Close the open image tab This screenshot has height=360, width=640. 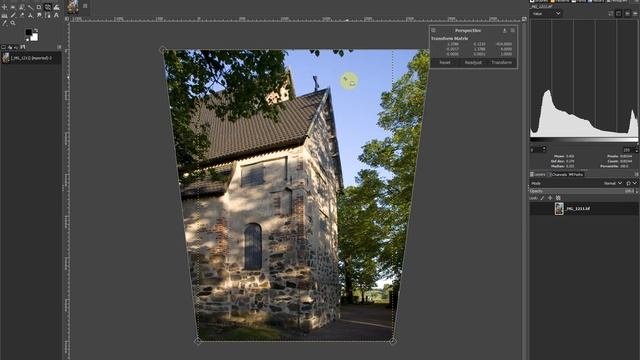coord(85,6)
